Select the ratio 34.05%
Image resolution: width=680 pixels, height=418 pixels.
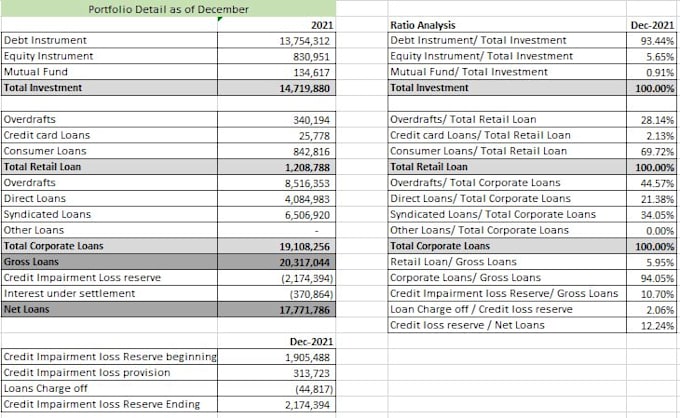click(x=651, y=214)
